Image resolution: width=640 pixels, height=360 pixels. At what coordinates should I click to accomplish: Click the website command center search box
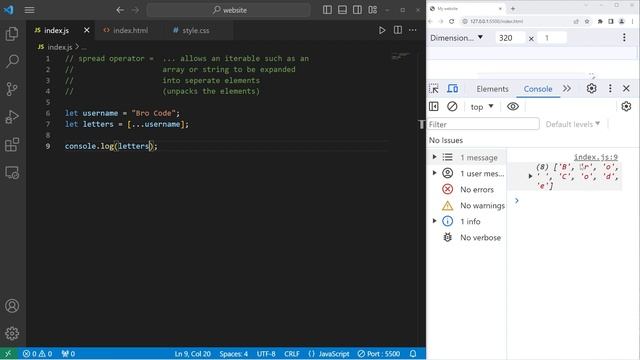coord(229,10)
